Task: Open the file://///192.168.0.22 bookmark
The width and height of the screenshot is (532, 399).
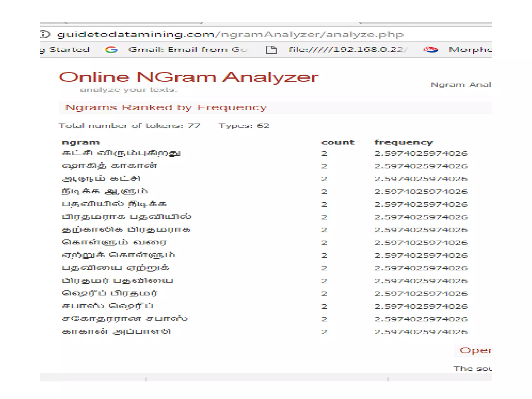Action: tap(347, 50)
